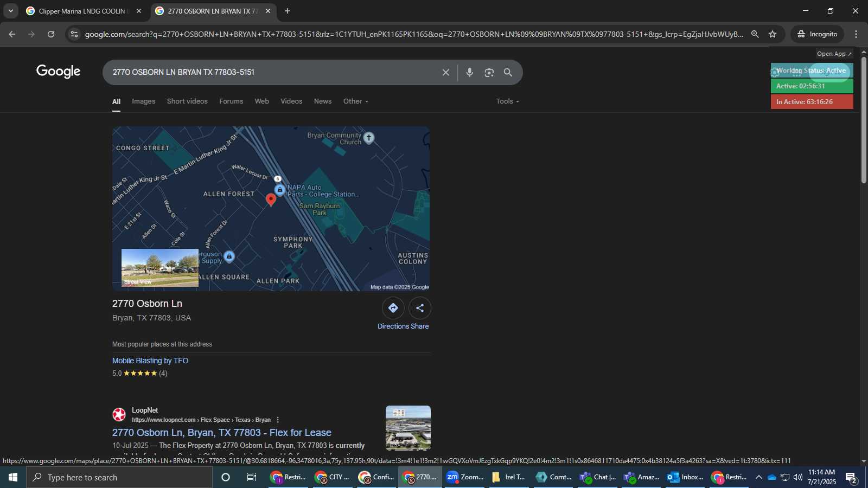Click the Windows taskbar search box

tap(119, 477)
